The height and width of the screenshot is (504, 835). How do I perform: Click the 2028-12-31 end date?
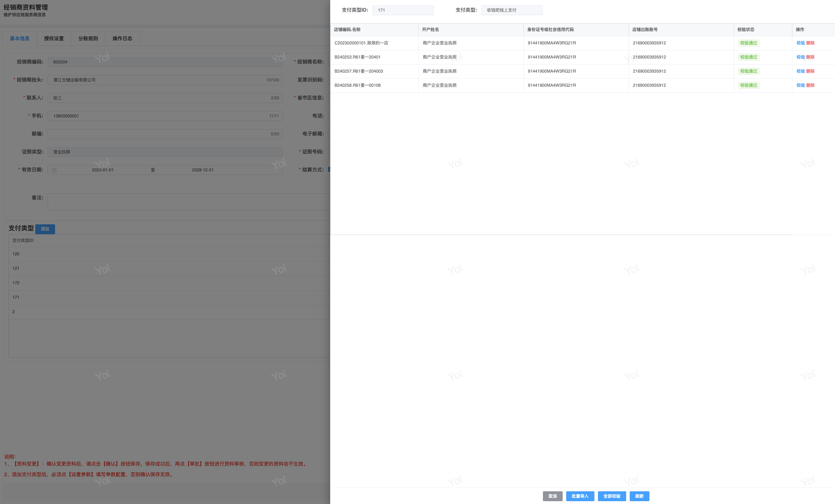point(202,170)
